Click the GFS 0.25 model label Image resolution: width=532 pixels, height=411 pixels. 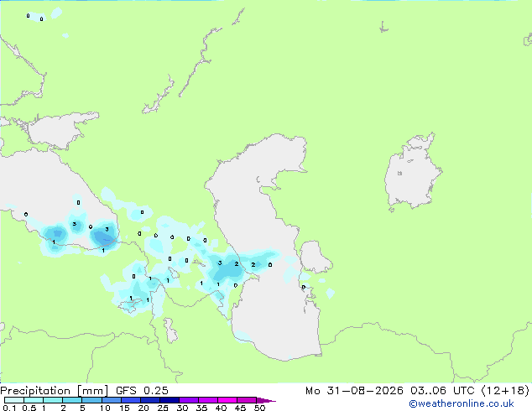click(142, 391)
